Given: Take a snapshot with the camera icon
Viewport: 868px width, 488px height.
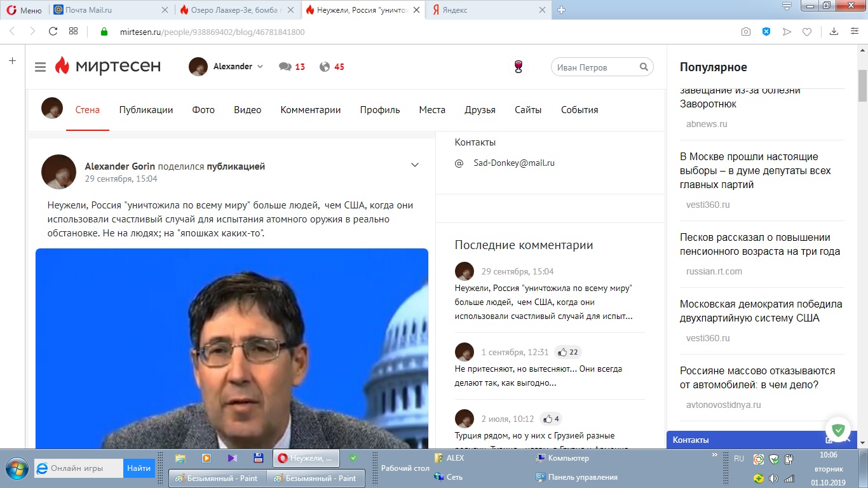Looking at the screenshot, I should pyautogui.click(x=746, y=32).
